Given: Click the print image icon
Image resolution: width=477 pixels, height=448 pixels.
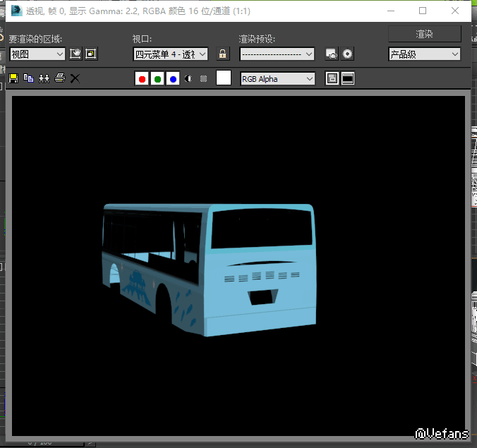Looking at the screenshot, I should (x=60, y=78).
